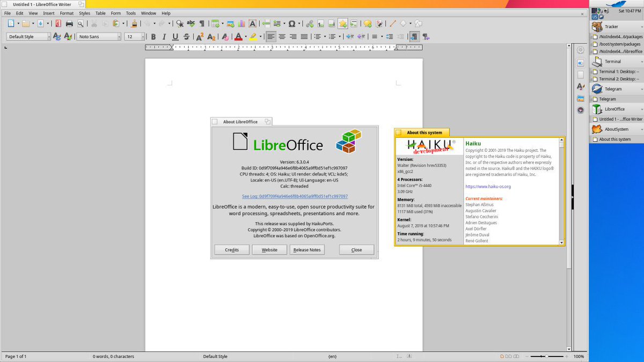Toggle Strikethrough formatting
This screenshot has width=644, height=362.
(186, 37)
